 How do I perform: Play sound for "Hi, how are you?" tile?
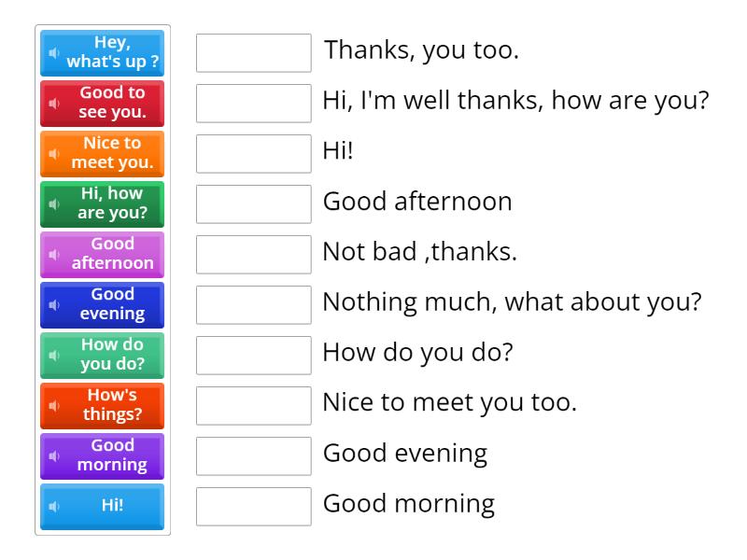(x=53, y=204)
